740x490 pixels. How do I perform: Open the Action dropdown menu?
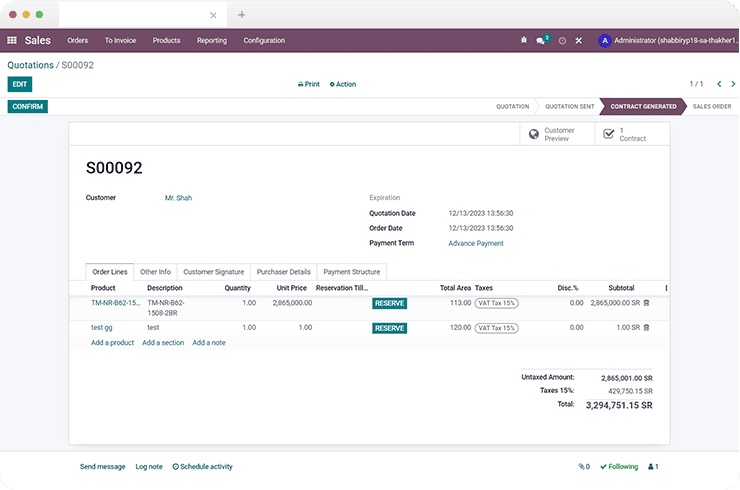343,84
